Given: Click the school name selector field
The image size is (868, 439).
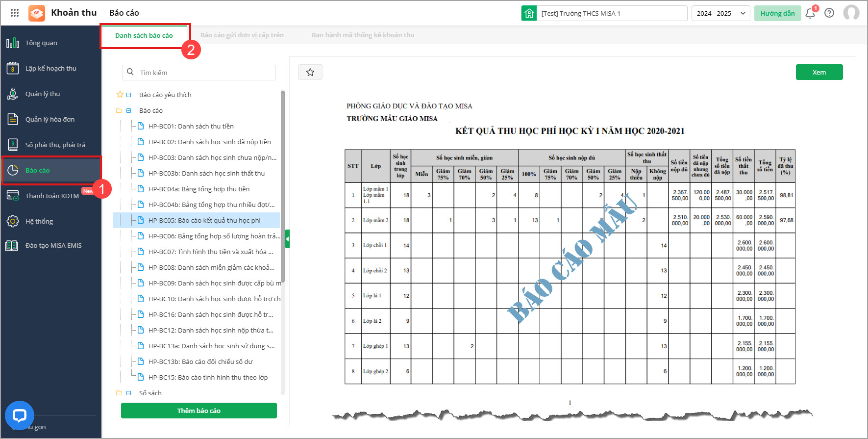Looking at the screenshot, I should coord(612,13).
